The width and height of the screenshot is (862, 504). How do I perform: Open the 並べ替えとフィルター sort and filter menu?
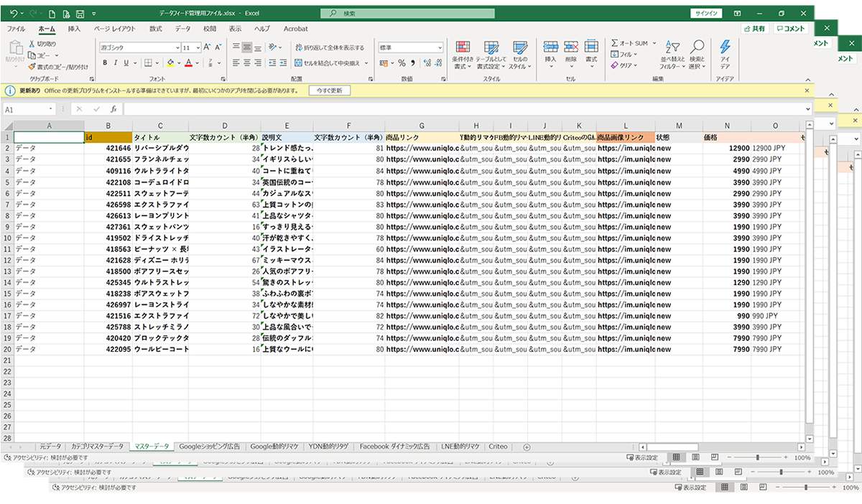click(x=672, y=54)
